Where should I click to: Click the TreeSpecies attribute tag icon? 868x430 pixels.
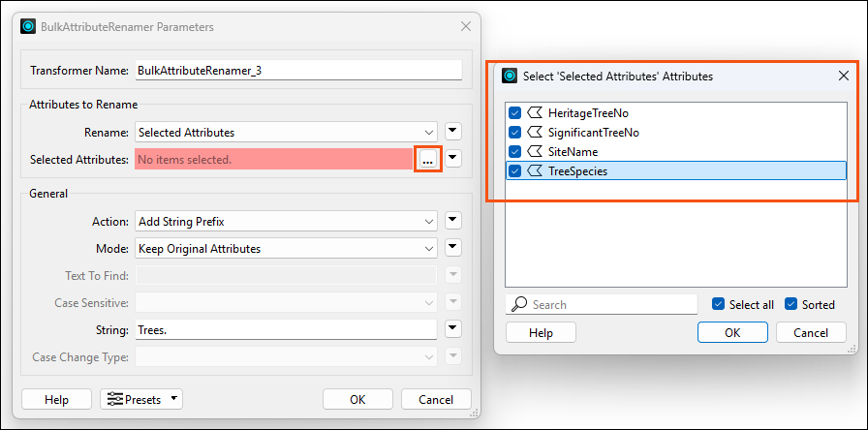(x=534, y=171)
